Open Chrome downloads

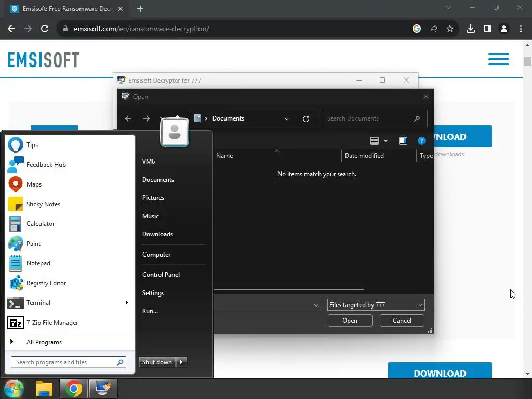tap(471, 29)
